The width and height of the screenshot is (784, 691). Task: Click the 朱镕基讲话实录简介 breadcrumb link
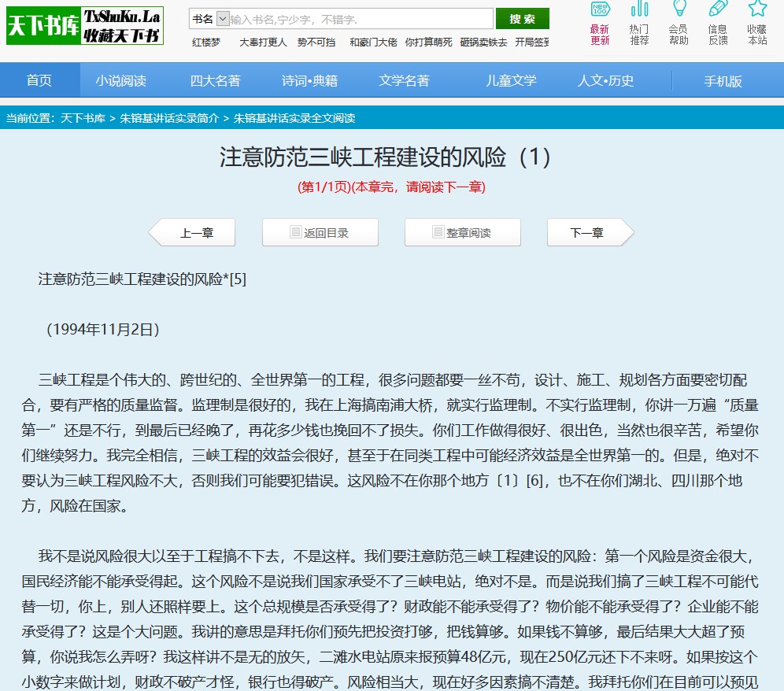tap(169, 119)
